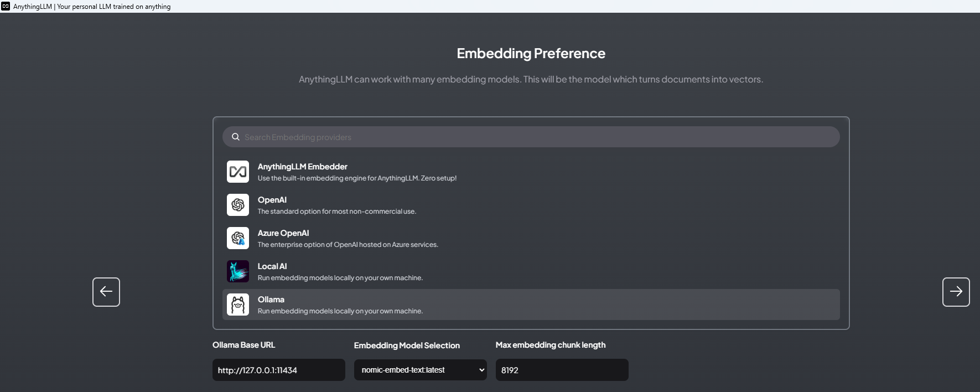Click the Local AI llama icon
This screenshot has height=392, width=980.
point(238,271)
